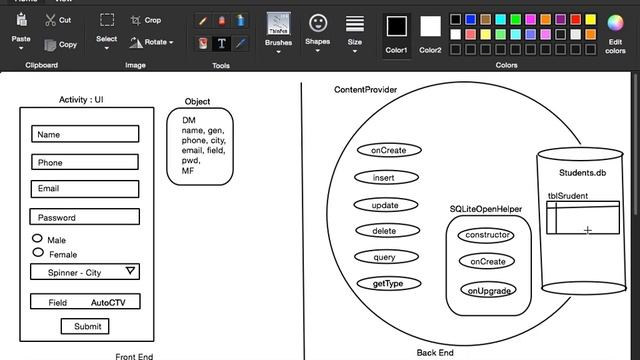Select the Text tool
The height and width of the screenshot is (360, 640).
tap(222, 43)
